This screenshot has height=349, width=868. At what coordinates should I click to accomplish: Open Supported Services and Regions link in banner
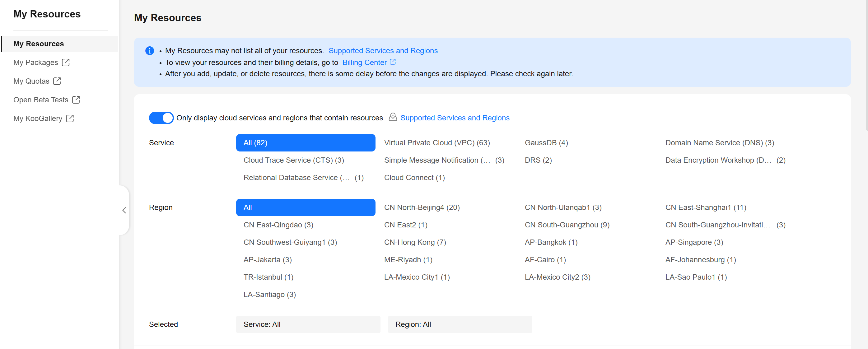383,50
